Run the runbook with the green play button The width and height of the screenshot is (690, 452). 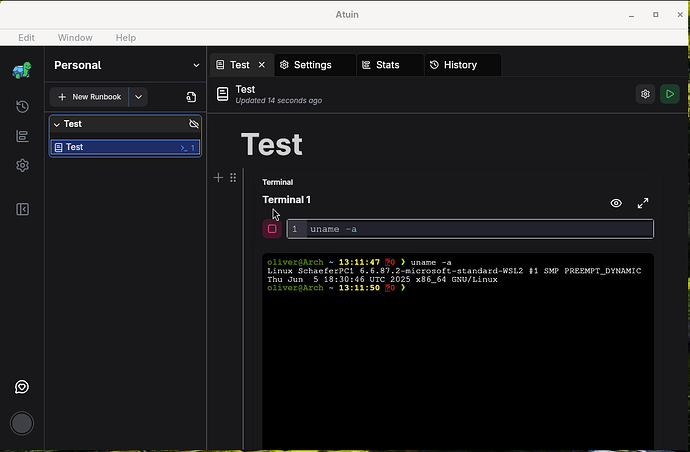pyautogui.click(x=670, y=94)
